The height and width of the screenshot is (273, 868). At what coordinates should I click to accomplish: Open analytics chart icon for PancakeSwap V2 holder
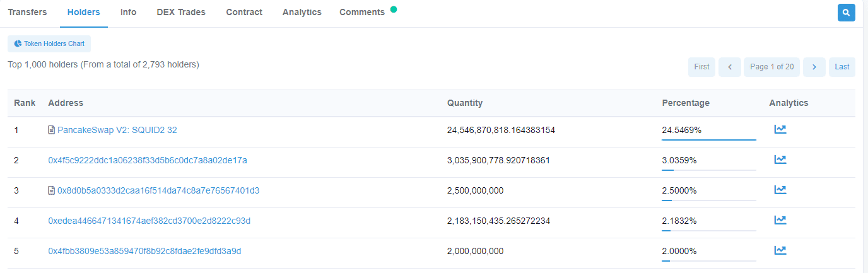click(780, 129)
